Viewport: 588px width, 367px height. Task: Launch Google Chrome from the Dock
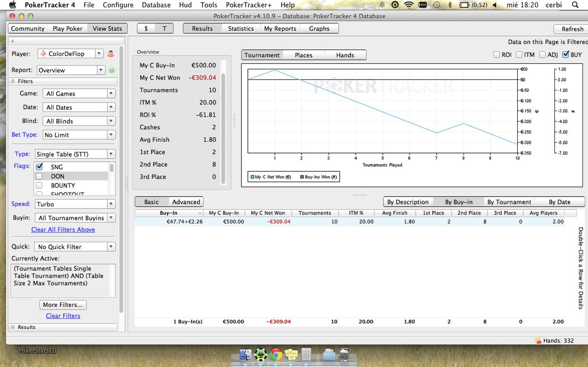pyautogui.click(x=276, y=354)
